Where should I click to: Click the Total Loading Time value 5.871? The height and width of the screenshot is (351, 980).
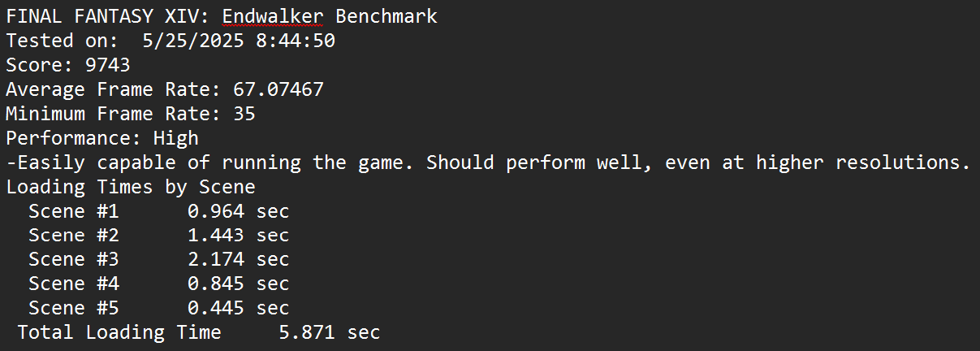point(306,332)
